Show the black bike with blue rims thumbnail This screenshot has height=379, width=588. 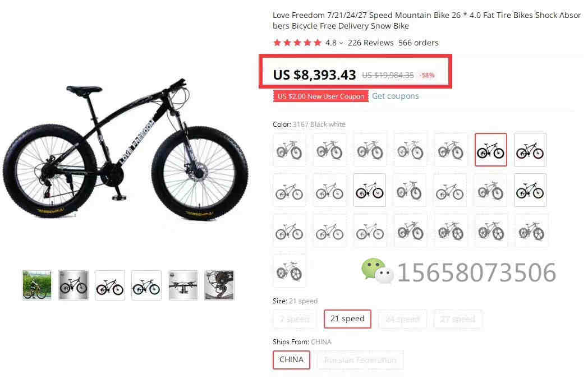146,285
